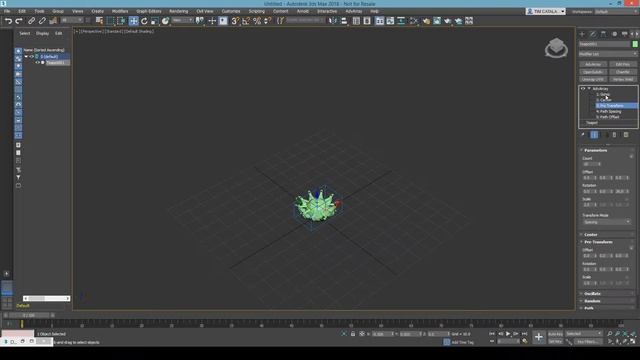Toggle the Spinner Snap button
The width and height of the screenshot is (640, 360).
(x=268, y=21)
